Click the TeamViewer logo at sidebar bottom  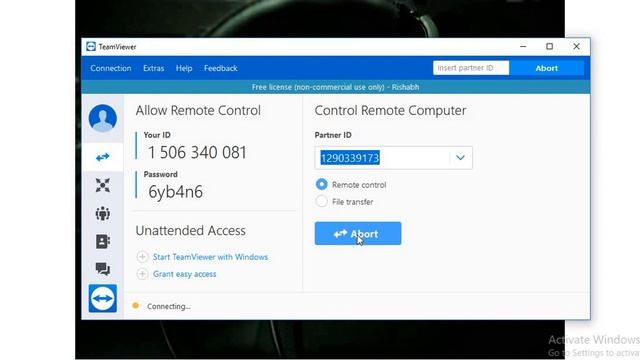tap(102, 298)
